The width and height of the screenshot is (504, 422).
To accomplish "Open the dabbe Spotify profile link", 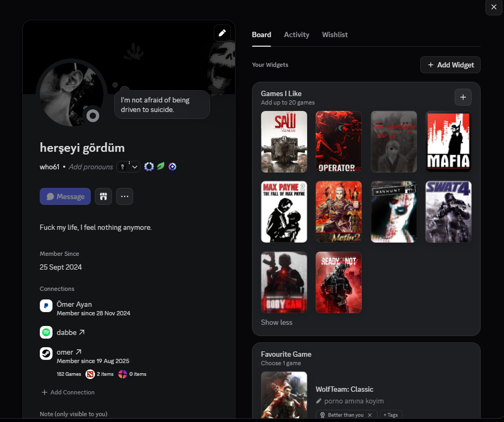I will coord(71,332).
